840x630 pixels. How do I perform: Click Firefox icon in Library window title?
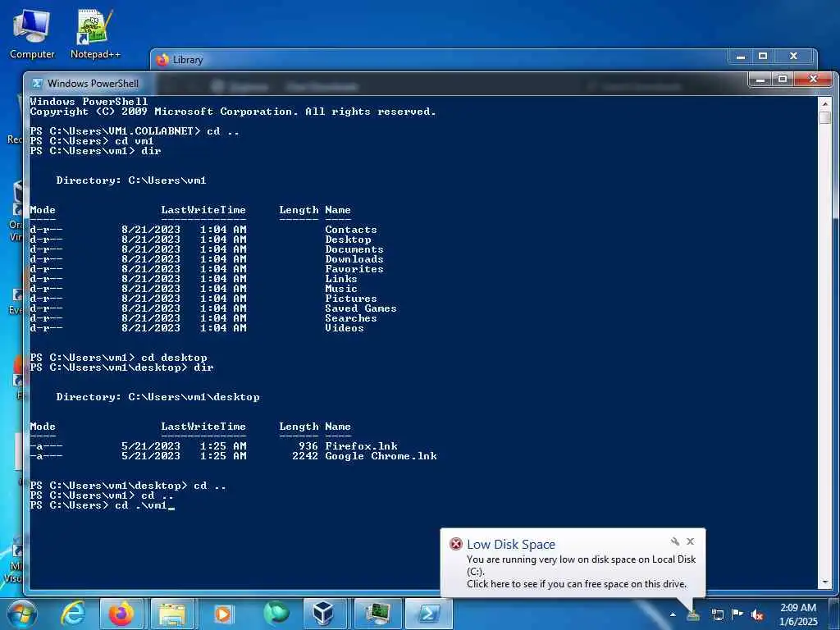pos(162,60)
